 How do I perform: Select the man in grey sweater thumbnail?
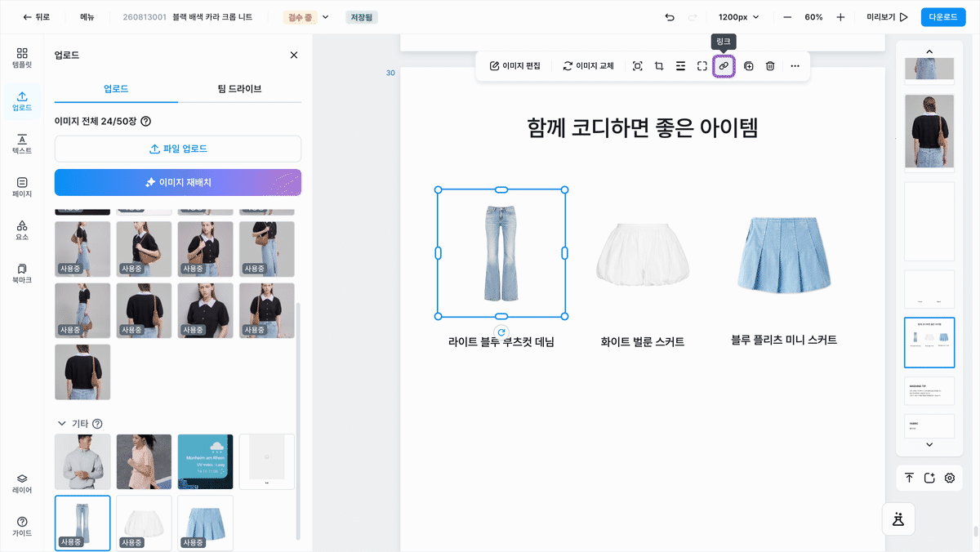(x=82, y=461)
